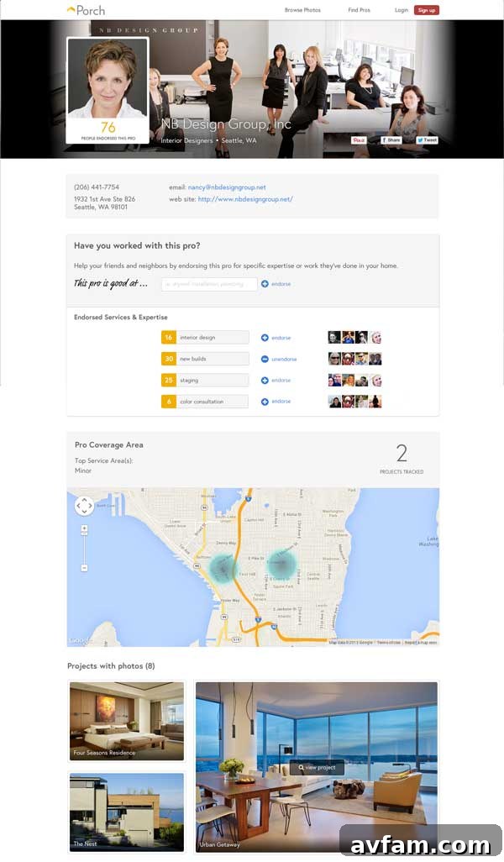This screenshot has width=504, height=862.
Task: Click the Facebook Share button
Action: pos(391,140)
